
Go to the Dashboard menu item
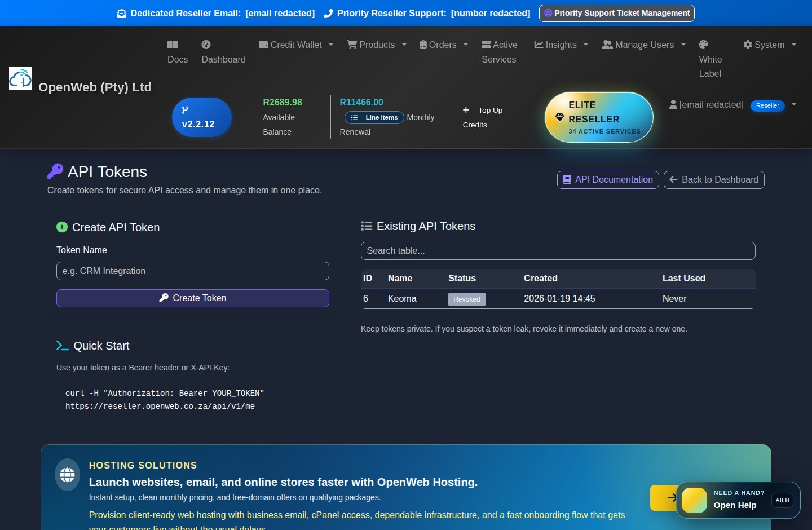point(223,52)
